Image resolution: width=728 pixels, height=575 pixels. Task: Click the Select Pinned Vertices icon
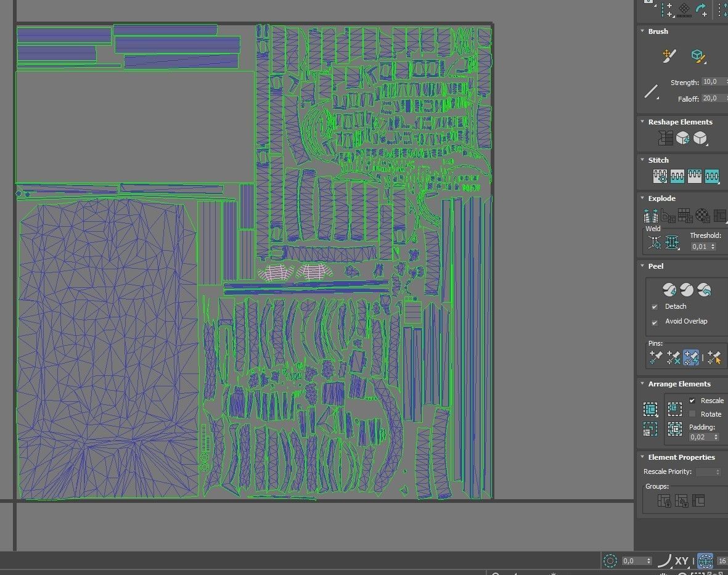pos(714,357)
